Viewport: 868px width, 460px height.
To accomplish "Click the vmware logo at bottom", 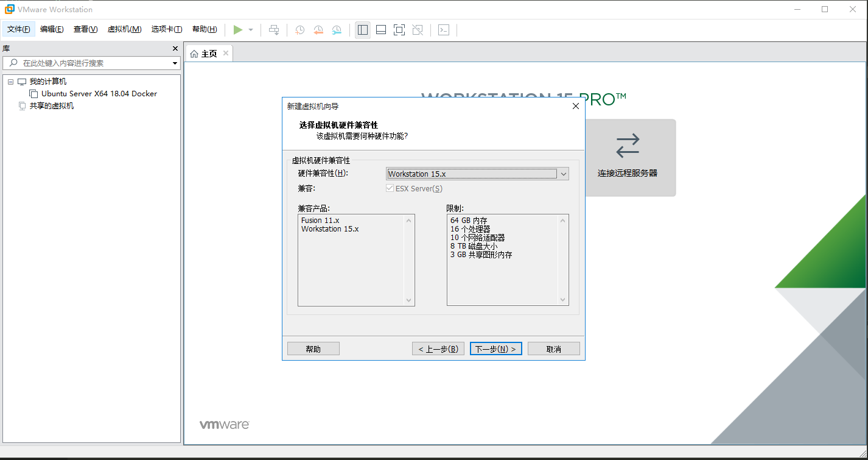I will pos(224,424).
